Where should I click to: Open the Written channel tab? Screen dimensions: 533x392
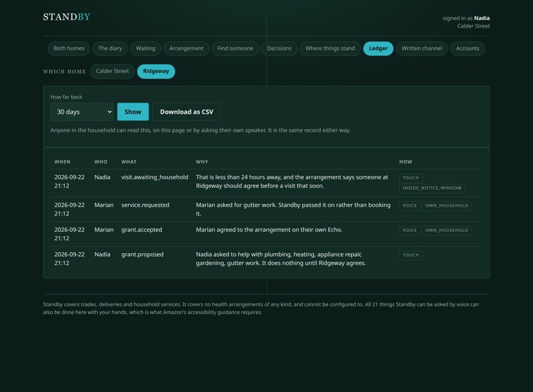(x=422, y=49)
